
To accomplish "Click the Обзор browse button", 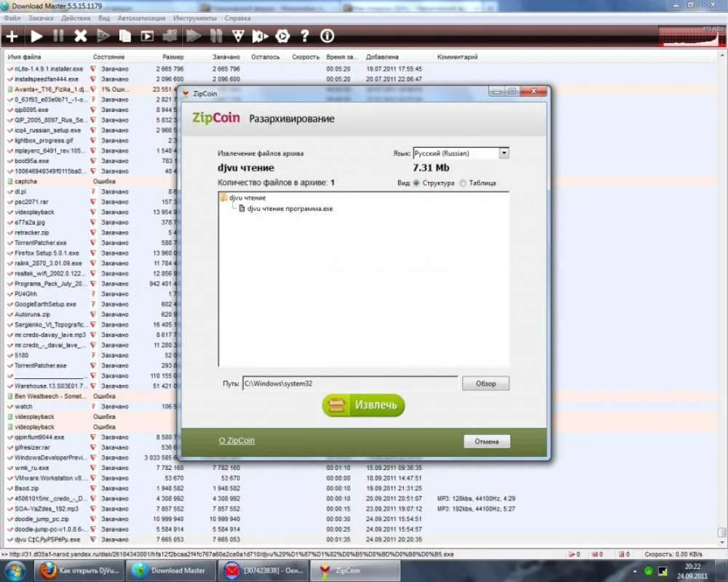I will [486, 383].
